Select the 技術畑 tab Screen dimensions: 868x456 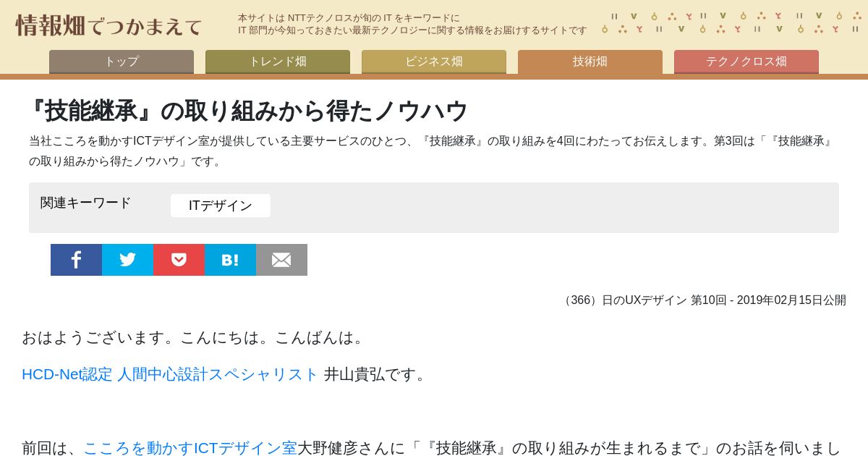(x=590, y=62)
